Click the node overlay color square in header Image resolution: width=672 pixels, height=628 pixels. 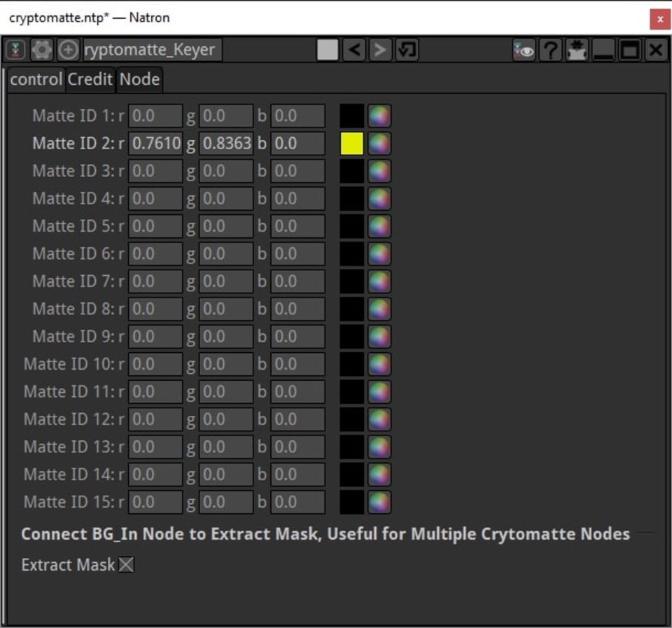326,49
